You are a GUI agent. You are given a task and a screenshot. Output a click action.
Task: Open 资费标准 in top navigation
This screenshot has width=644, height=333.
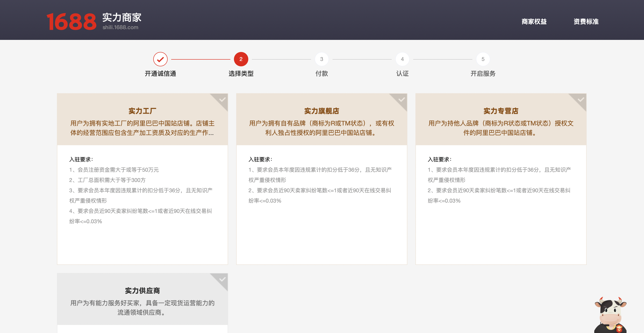(586, 22)
